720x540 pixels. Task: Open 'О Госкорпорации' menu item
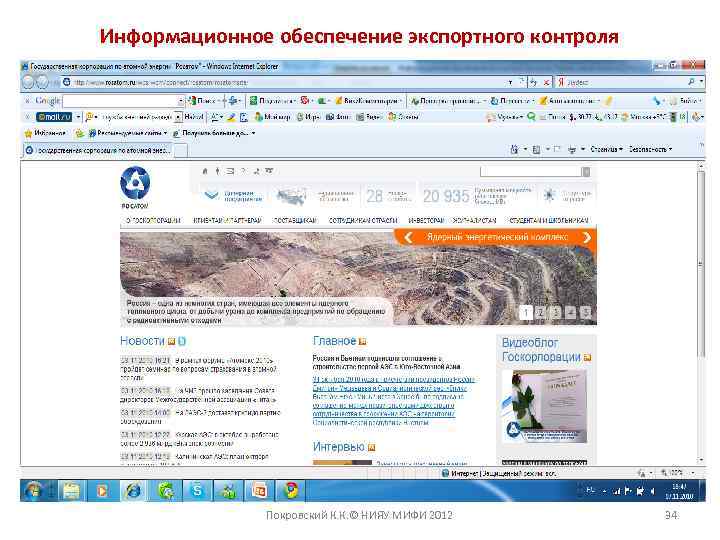(153, 220)
